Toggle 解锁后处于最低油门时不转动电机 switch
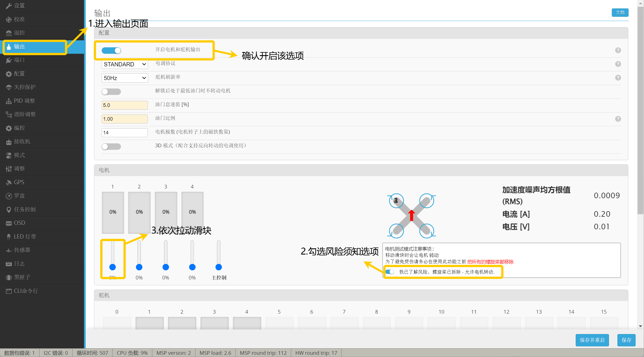 coord(111,92)
